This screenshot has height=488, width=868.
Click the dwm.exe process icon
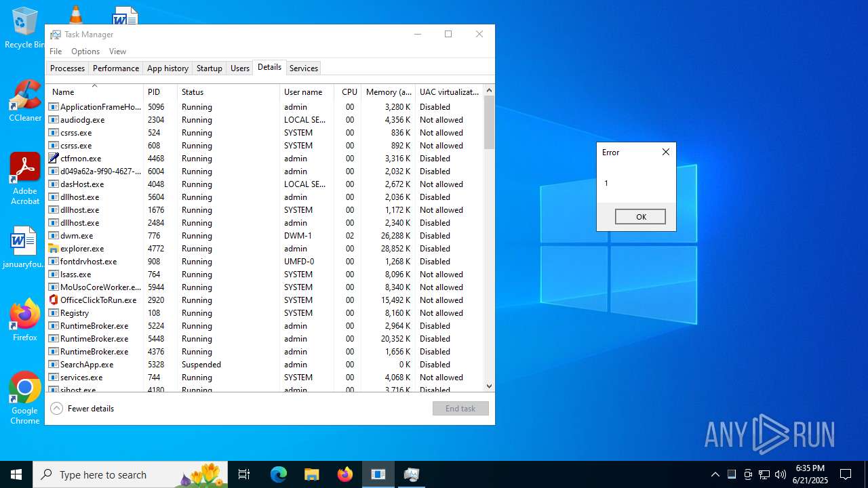click(x=54, y=236)
